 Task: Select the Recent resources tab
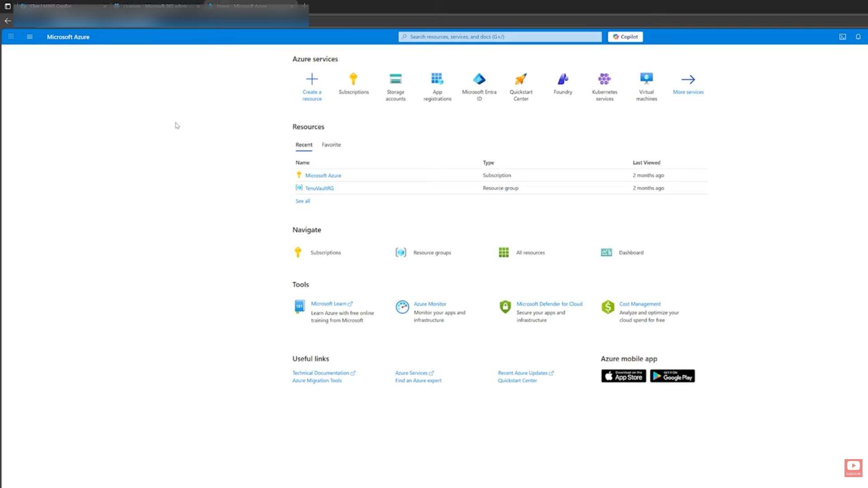[x=304, y=145]
